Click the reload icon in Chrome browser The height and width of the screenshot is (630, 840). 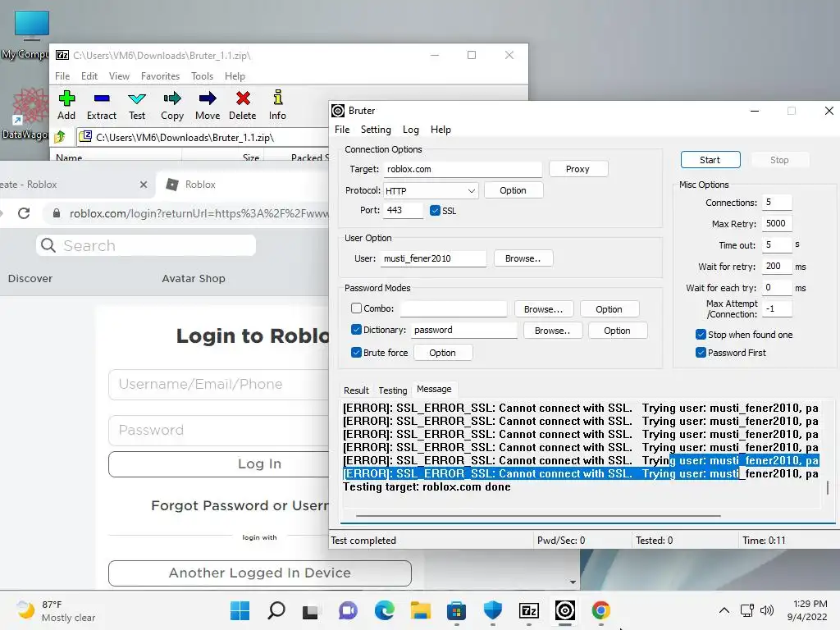pyautogui.click(x=24, y=213)
